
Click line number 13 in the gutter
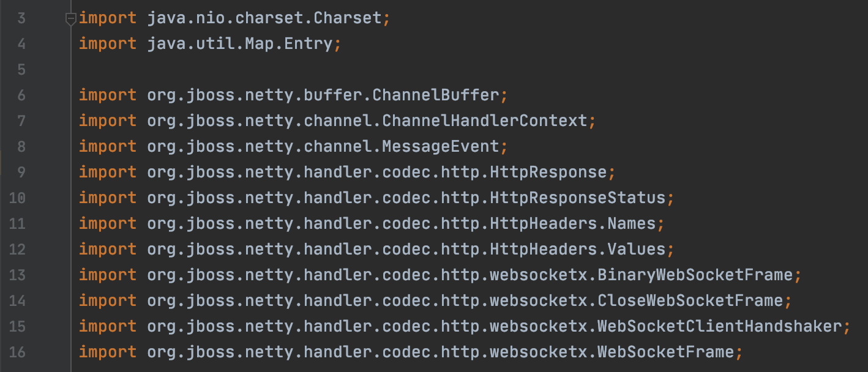(x=17, y=275)
